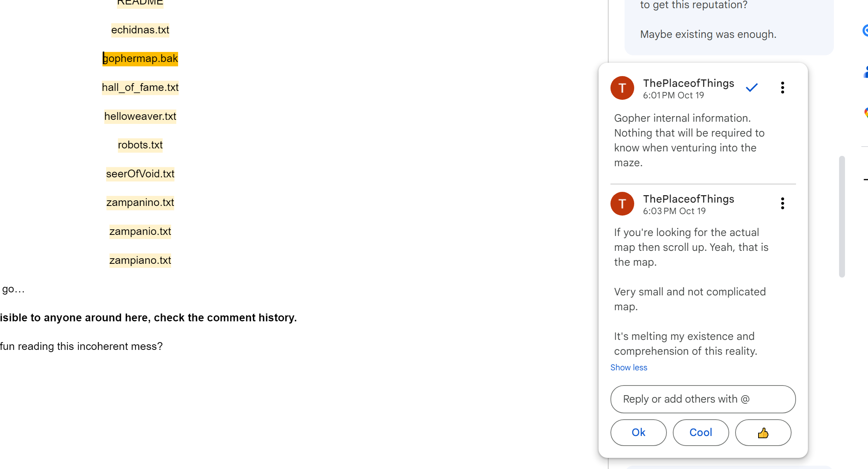Click the comments panel vertical scrollbar

click(x=842, y=217)
